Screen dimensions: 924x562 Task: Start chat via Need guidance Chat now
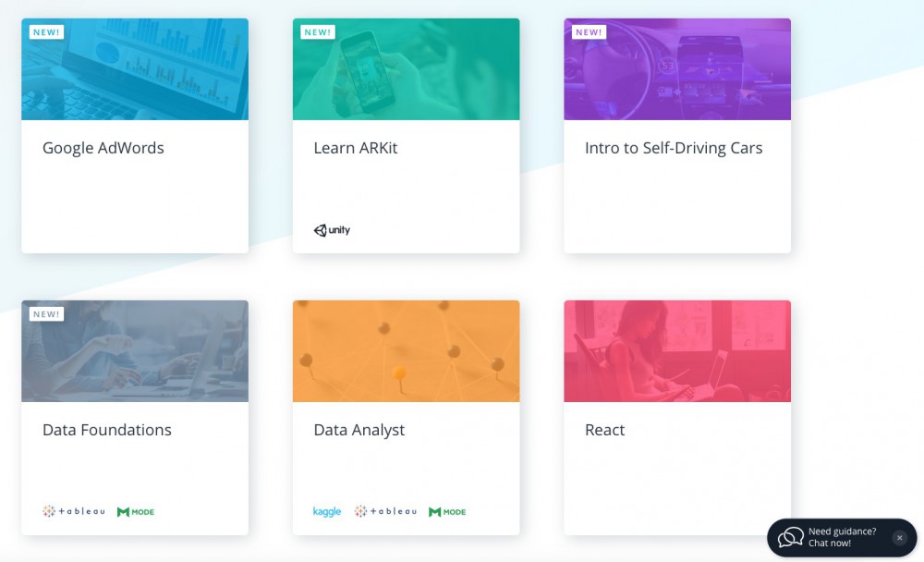pyautogui.click(x=842, y=537)
